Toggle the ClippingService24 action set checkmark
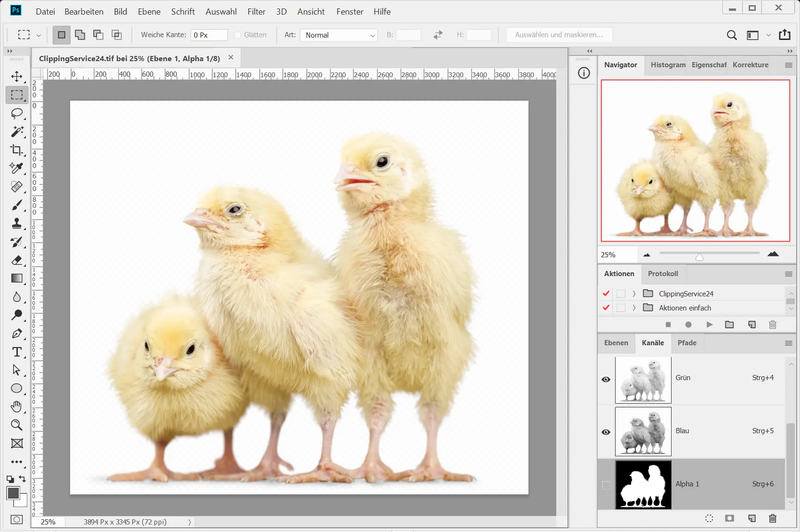Viewport: 800px width, 532px height. pos(606,294)
